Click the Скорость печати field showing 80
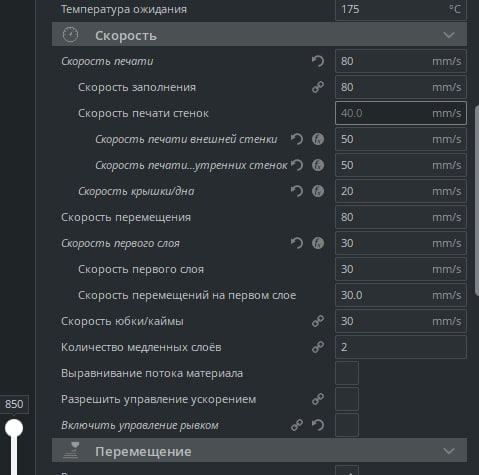Screen dimensions: 479x475 pyautogui.click(x=401, y=61)
